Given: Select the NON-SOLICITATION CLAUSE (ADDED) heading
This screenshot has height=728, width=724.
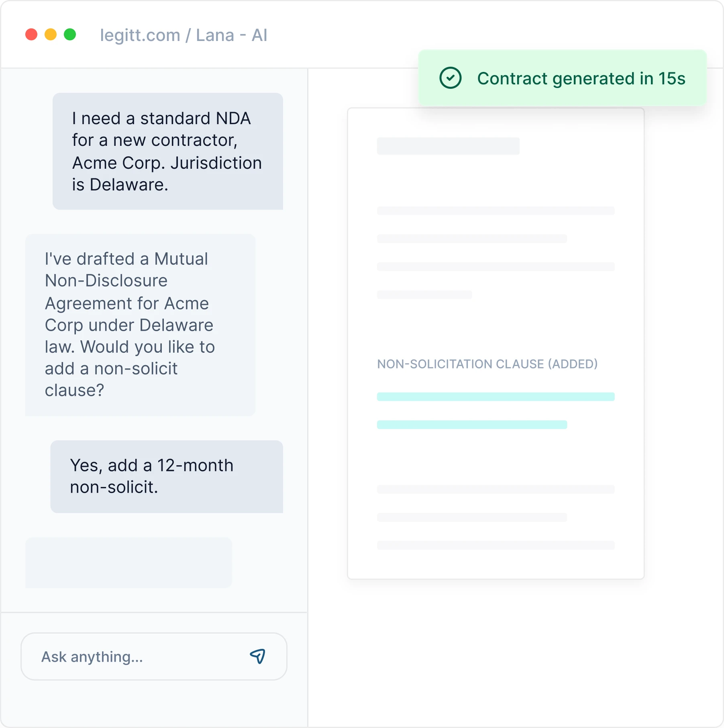Looking at the screenshot, I should point(487,364).
